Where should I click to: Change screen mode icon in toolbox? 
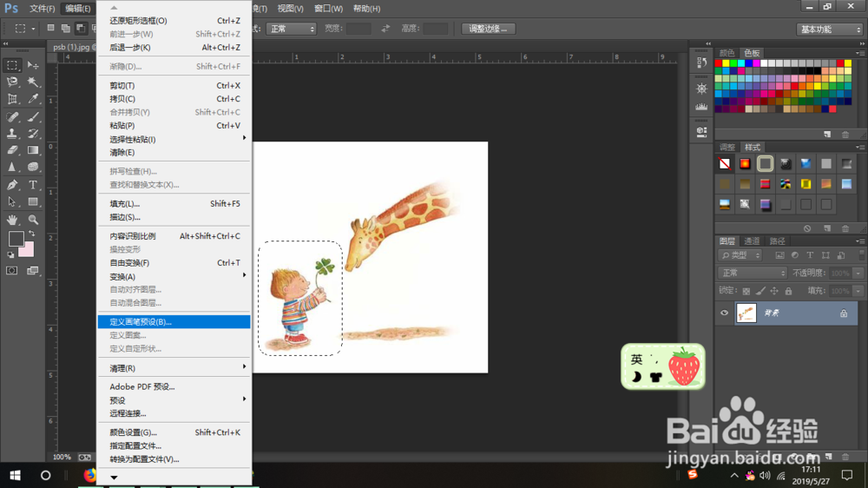coord(33,270)
